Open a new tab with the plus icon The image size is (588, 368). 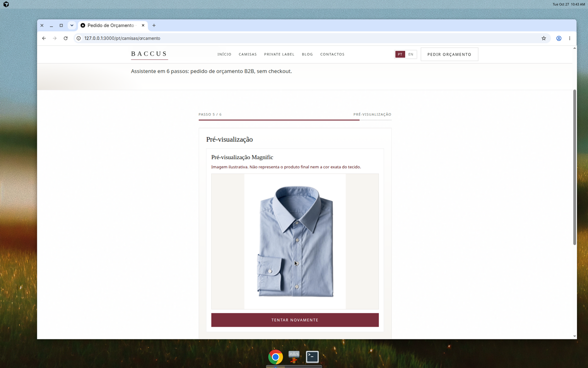click(x=154, y=25)
